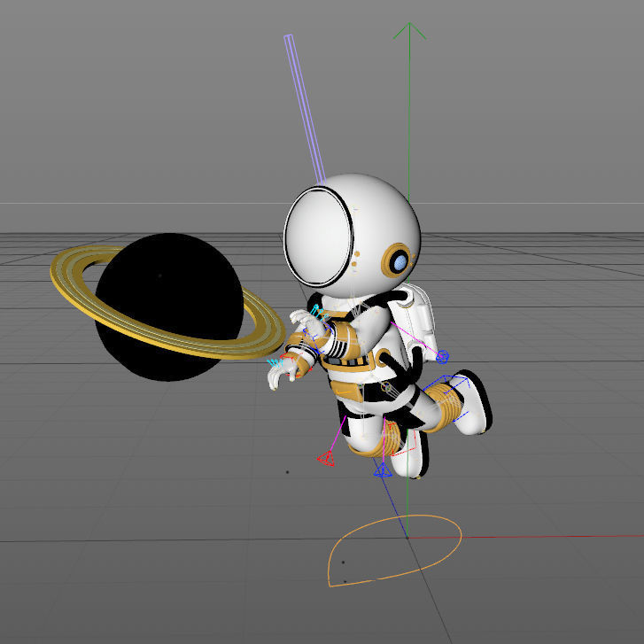Select the gold chest control panel
The image size is (644, 644).
pyautogui.click(x=348, y=361)
